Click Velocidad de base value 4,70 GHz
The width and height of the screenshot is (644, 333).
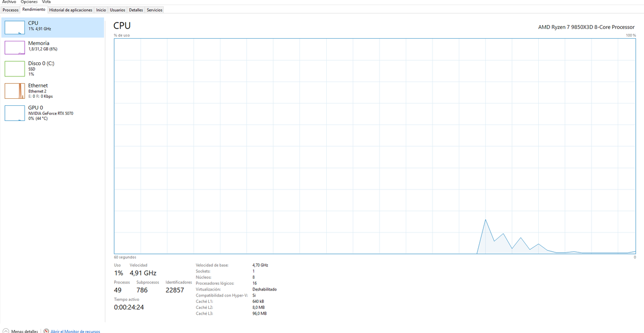[x=260, y=265]
